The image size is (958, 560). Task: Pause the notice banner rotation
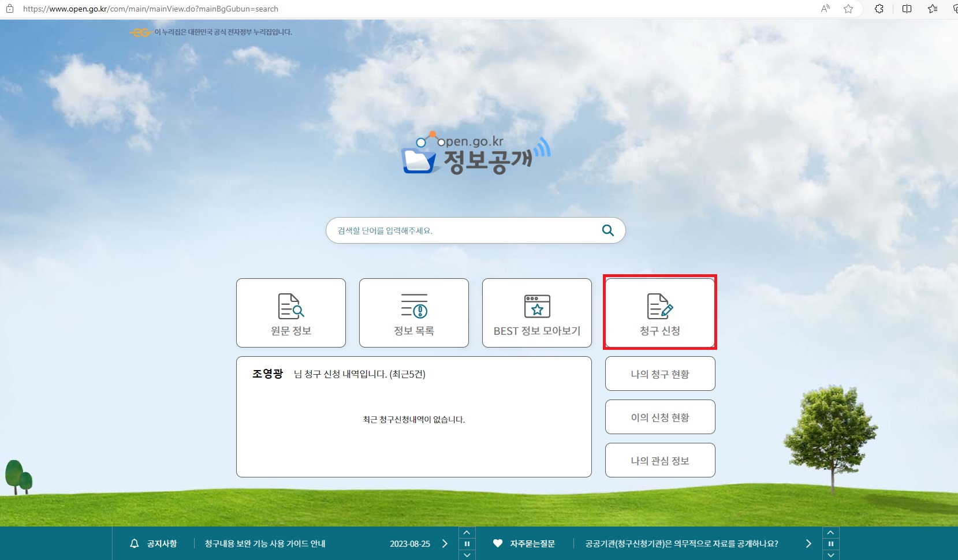coord(467,543)
